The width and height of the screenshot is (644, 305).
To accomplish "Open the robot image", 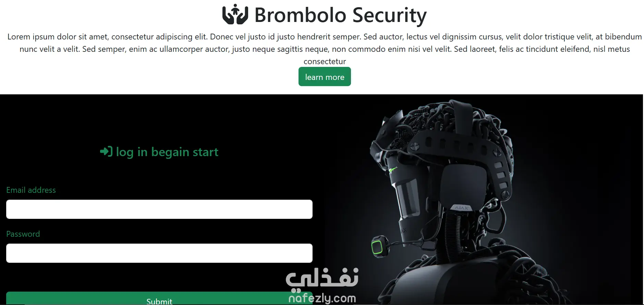I will point(484,200).
